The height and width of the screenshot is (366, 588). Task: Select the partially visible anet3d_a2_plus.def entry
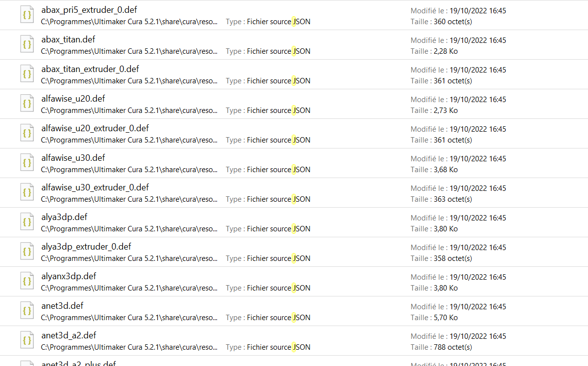78,364
